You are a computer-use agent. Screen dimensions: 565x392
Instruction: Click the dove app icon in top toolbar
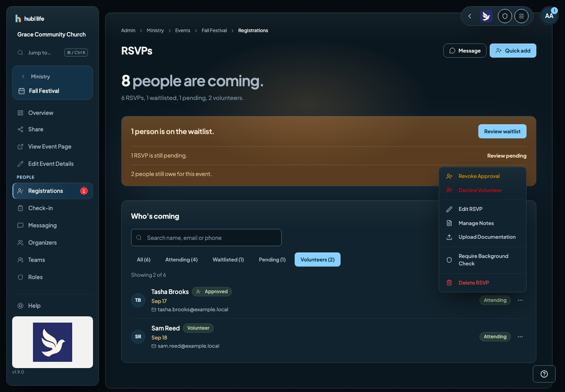tap(486, 16)
